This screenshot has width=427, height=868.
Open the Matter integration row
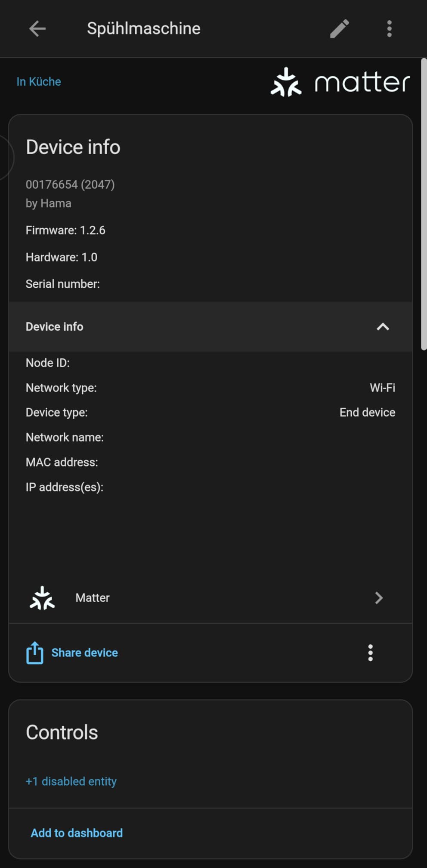[210, 598]
